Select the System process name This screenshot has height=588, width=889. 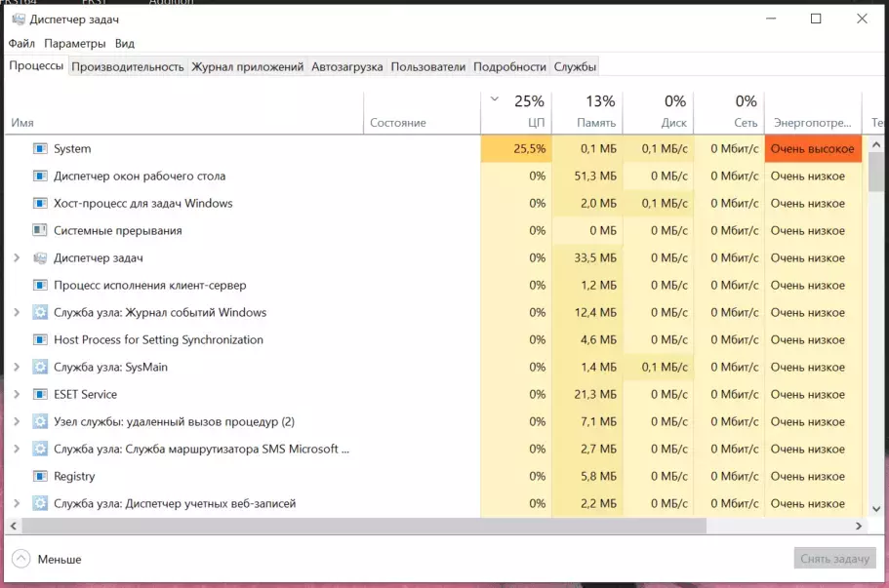pos(72,148)
